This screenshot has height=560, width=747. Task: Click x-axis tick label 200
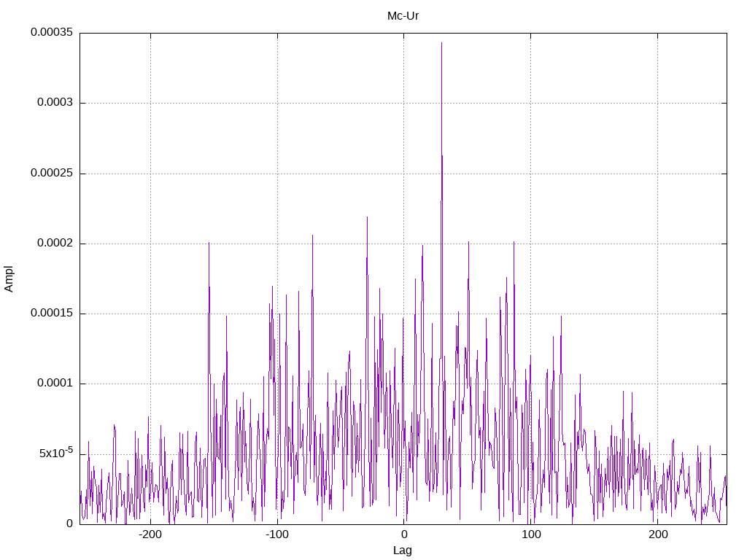click(x=658, y=534)
